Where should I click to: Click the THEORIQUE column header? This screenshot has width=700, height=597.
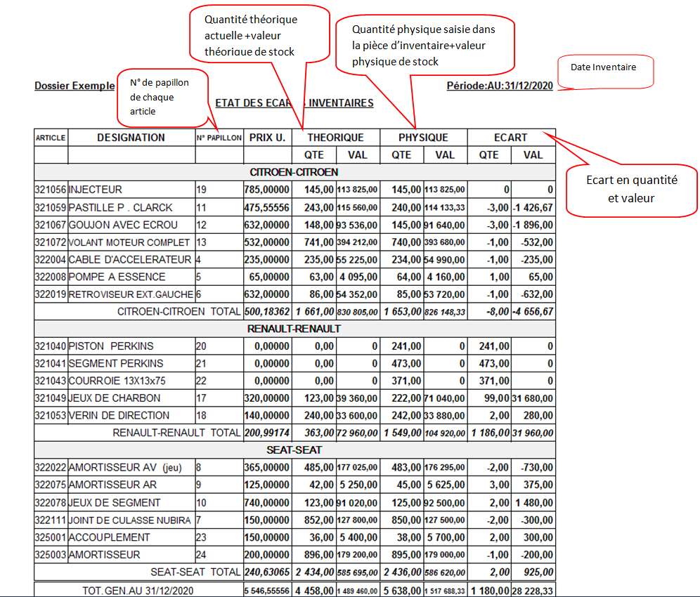click(336, 138)
